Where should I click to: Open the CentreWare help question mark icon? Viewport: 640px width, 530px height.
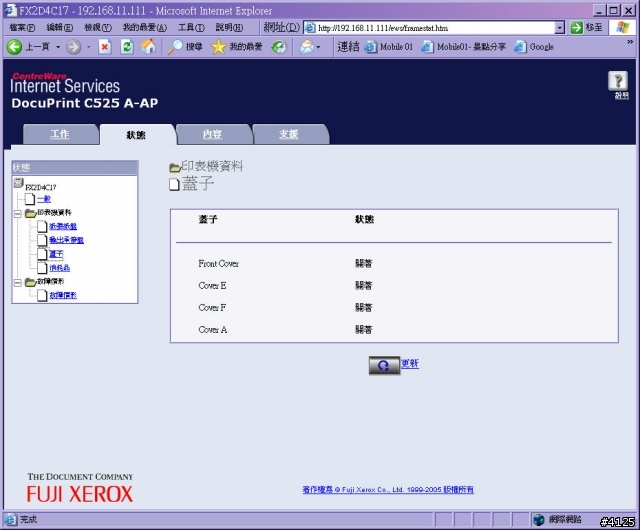618,81
